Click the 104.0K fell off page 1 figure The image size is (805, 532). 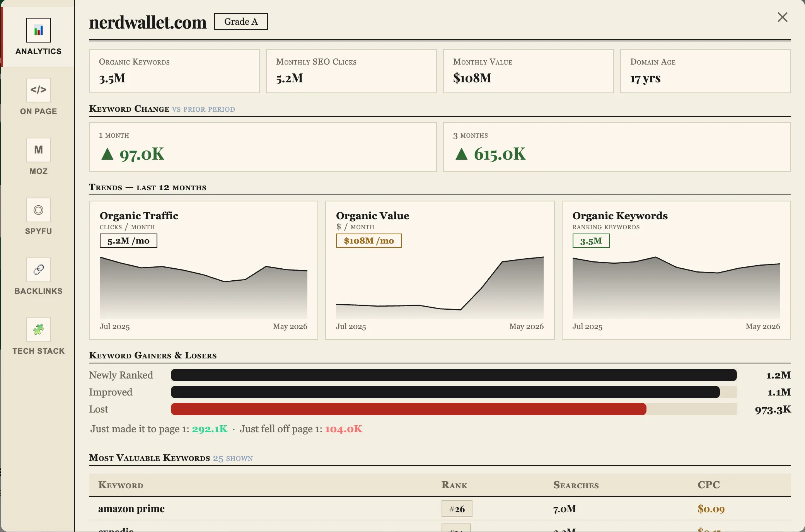343,429
